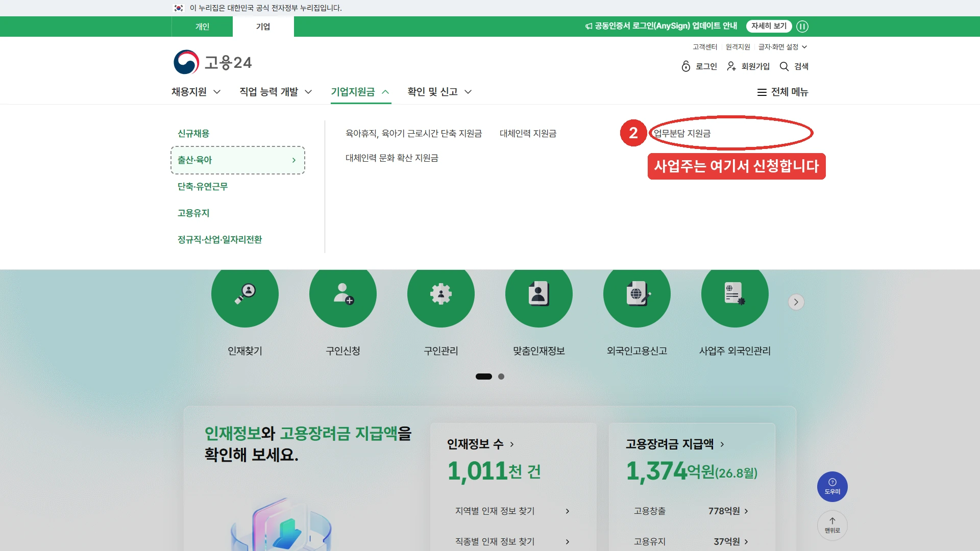
Task: Open 고용창출 778억원 detail
Action: pyautogui.click(x=691, y=511)
